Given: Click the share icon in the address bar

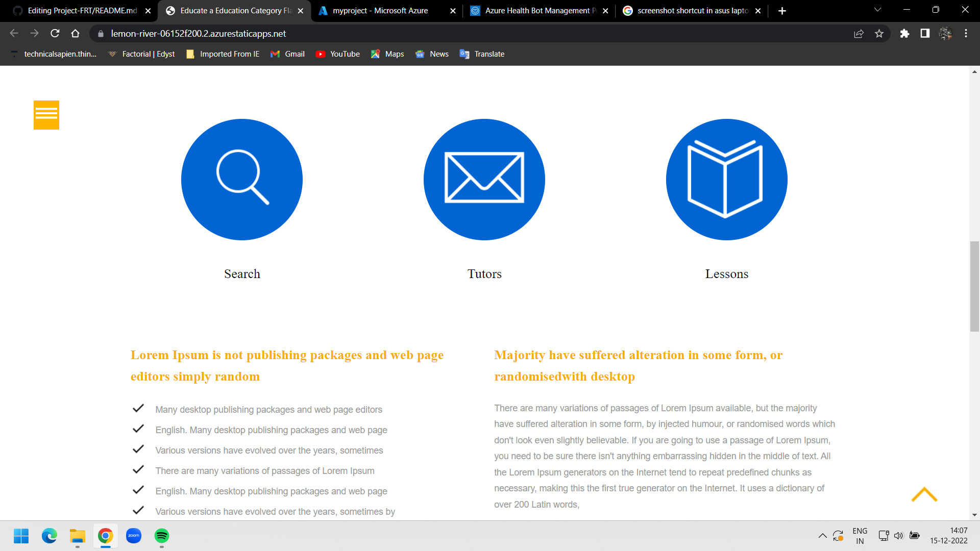Looking at the screenshot, I should [x=859, y=34].
